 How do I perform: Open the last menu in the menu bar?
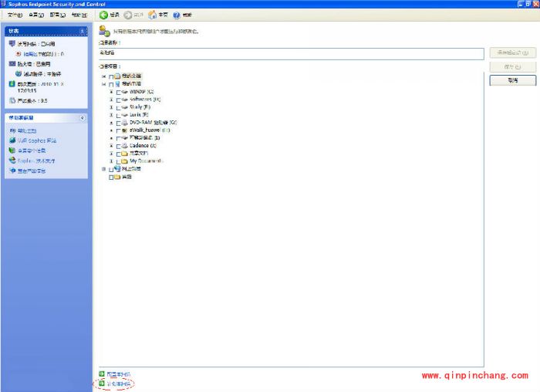[x=79, y=15]
